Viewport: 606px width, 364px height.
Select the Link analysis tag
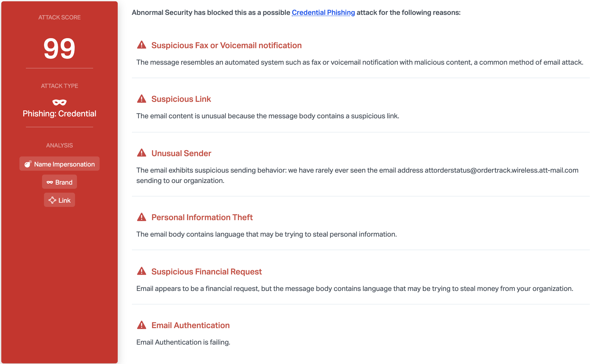[x=60, y=200]
